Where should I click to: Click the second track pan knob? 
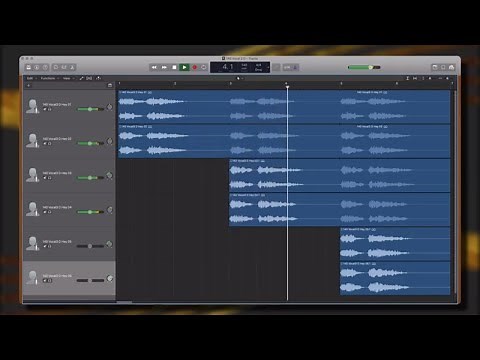click(109, 141)
